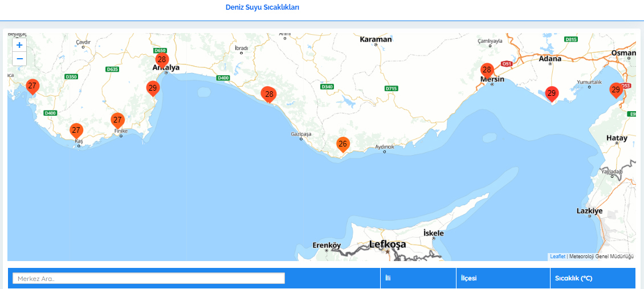Screen dimensions: 644x289
Task: Zoom out of the map with minus button
Action: [x=19, y=59]
